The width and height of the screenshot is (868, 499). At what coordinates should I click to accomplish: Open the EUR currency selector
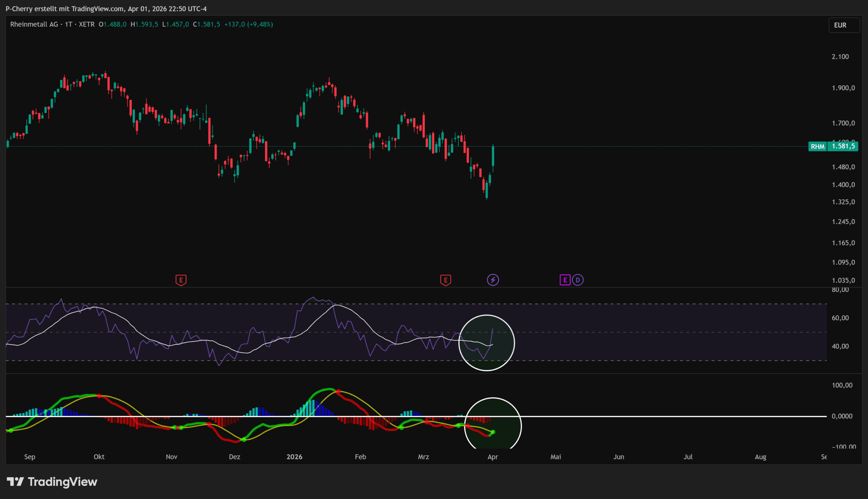(844, 25)
